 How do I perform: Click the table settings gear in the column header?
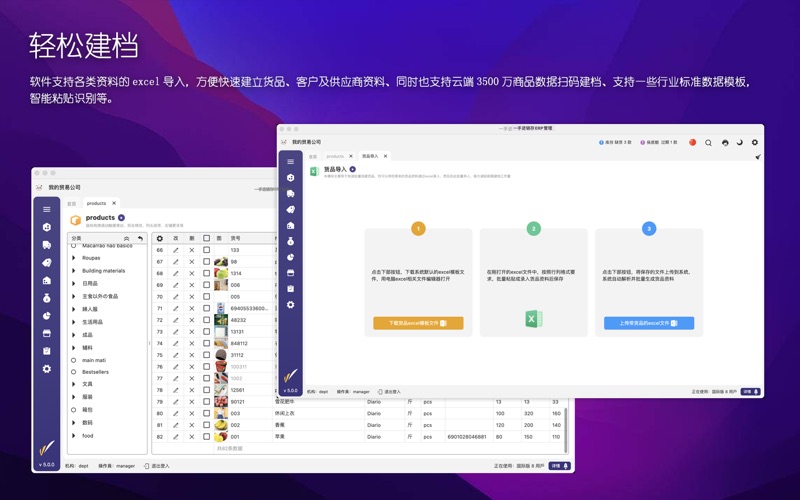coord(160,239)
